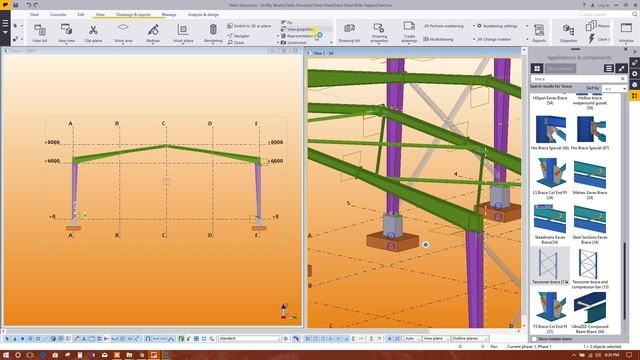
Task: Open Cortana search circle in taskbar
Action: click(x=18, y=355)
